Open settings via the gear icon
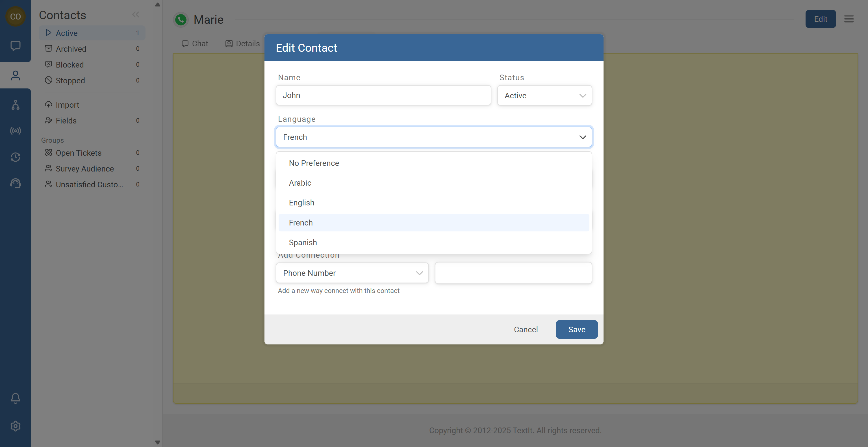Viewport: 868px width, 447px height. pyautogui.click(x=16, y=426)
